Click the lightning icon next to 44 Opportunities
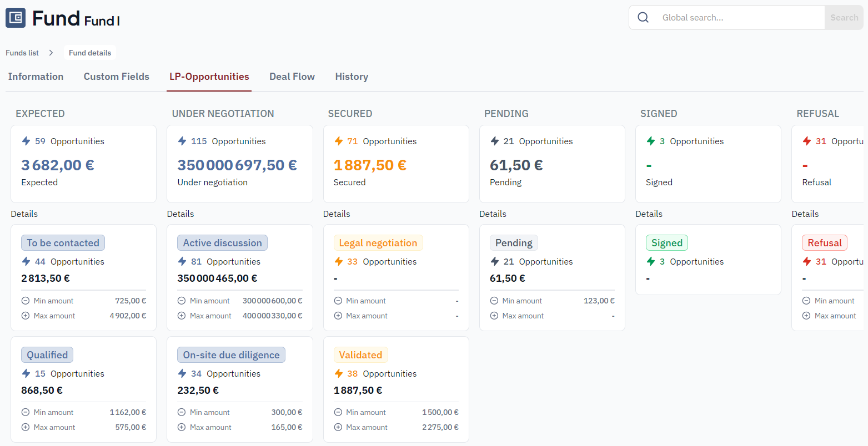 pyautogui.click(x=26, y=261)
